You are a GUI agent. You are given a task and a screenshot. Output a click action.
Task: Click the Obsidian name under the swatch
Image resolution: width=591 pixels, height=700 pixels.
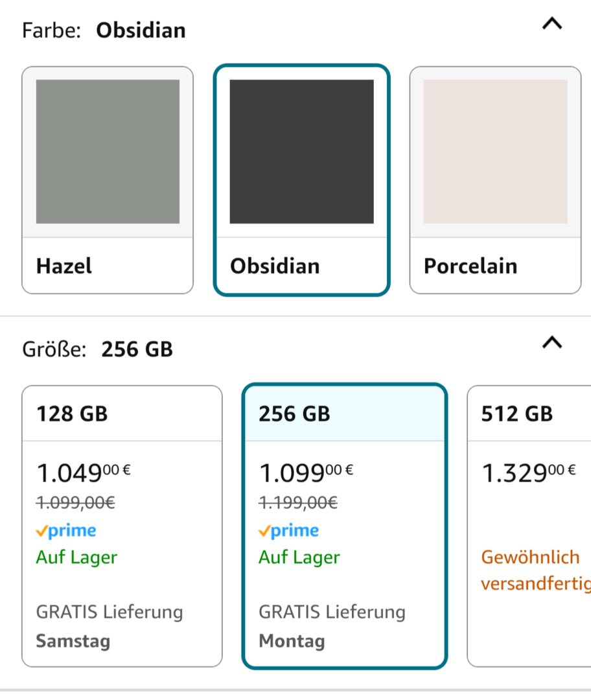[275, 266]
